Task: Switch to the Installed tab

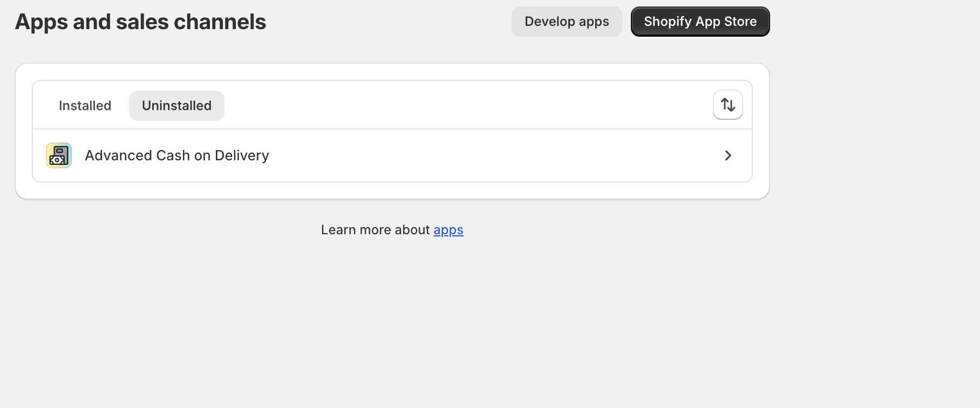Action: pyautogui.click(x=85, y=106)
